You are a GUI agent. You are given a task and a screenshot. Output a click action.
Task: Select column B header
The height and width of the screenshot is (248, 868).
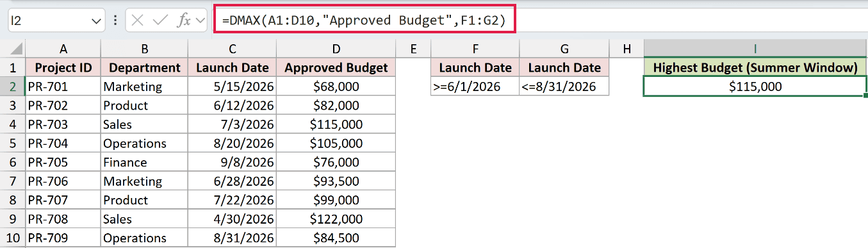point(144,49)
